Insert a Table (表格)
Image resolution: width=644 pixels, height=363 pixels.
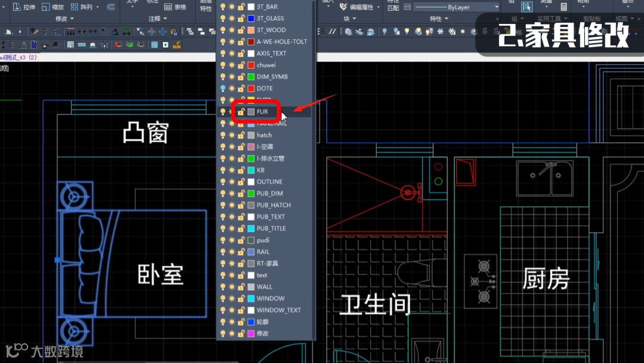pyautogui.click(x=175, y=7)
